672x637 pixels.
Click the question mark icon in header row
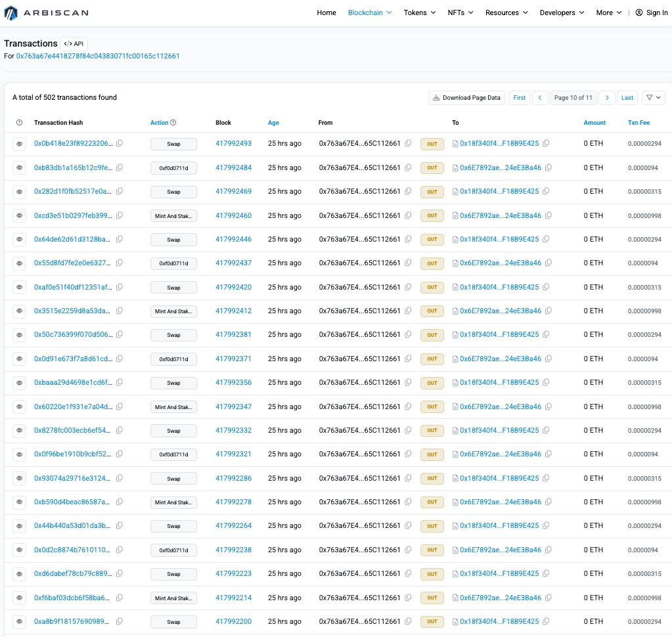(19, 123)
